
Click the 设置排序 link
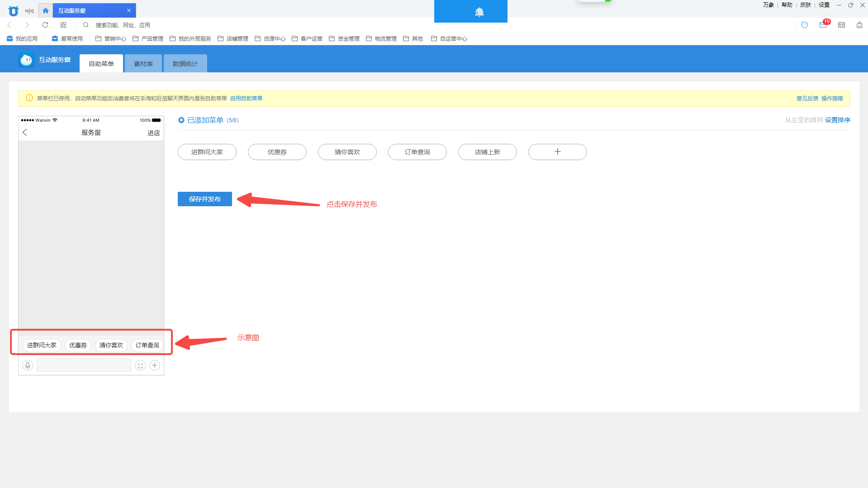838,120
